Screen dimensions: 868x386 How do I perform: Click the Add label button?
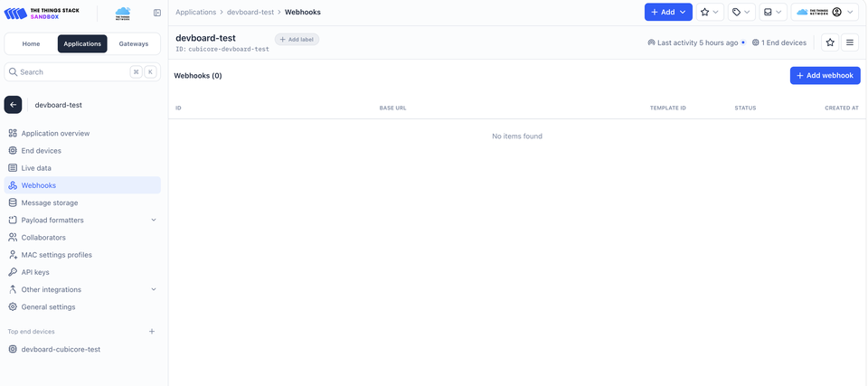297,39
